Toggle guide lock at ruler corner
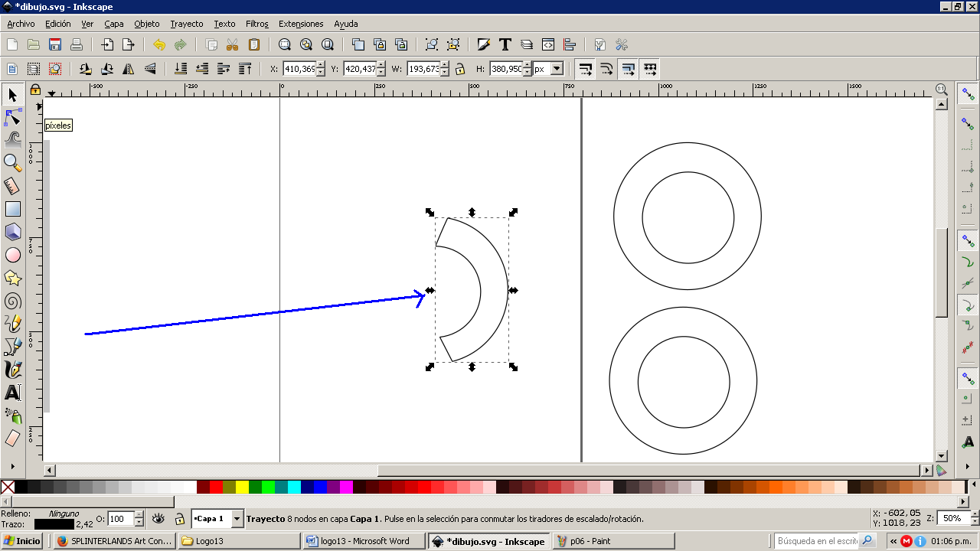Image resolution: width=980 pixels, height=551 pixels. click(x=35, y=90)
